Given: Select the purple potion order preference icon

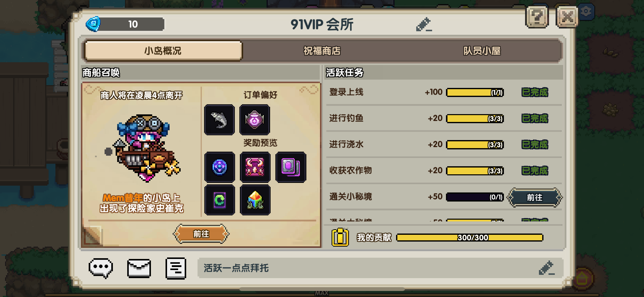Looking at the screenshot, I should pyautogui.click(x=254, y=120).
